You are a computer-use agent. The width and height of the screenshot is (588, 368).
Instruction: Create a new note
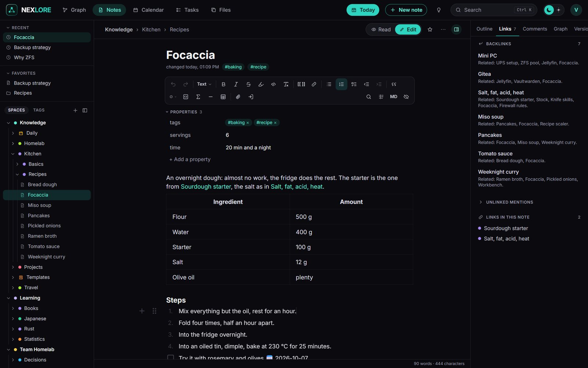pyautogui.click(x=406, y=10)
